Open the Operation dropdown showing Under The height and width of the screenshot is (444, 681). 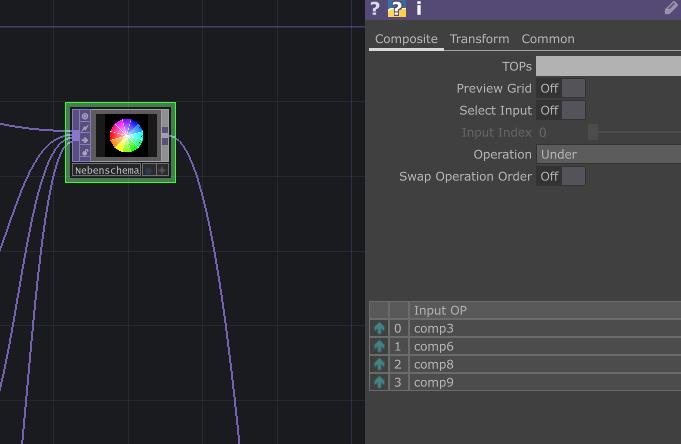click(608, 154)
